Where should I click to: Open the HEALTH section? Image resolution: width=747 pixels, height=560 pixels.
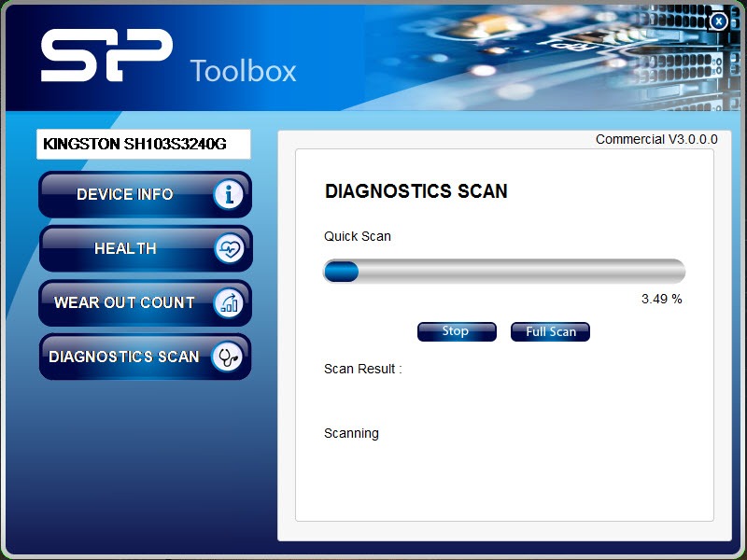(x=146, y=248)
